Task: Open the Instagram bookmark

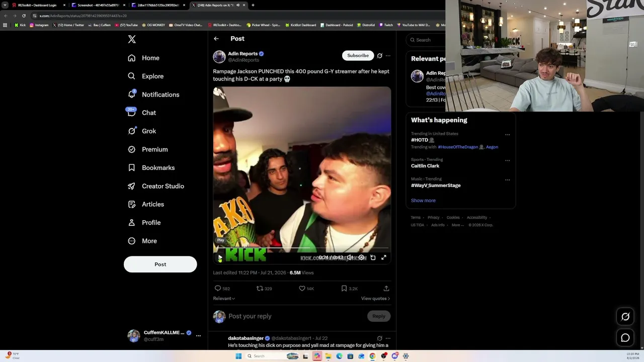Action: coord(39,25)
